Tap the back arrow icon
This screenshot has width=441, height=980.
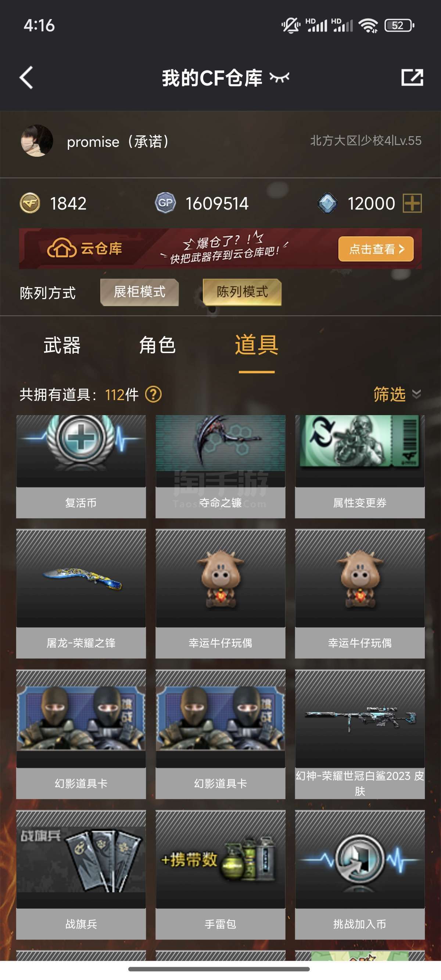tap(26, 77)
